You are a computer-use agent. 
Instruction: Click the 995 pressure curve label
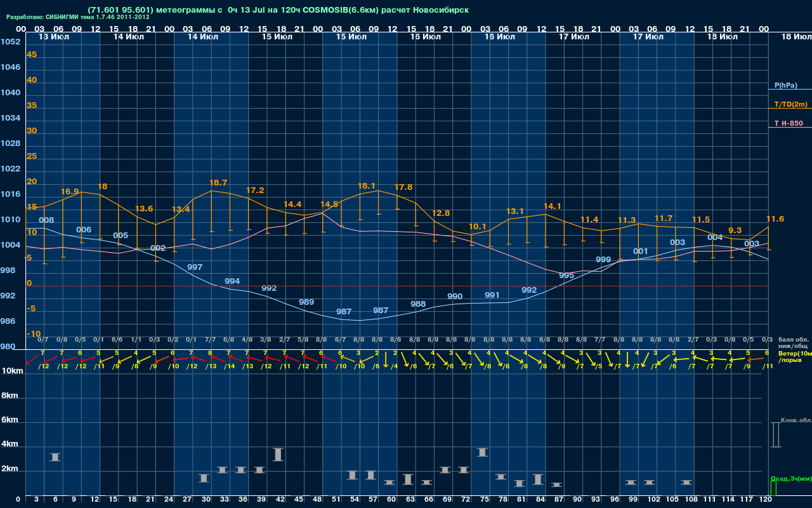[566, 276]
